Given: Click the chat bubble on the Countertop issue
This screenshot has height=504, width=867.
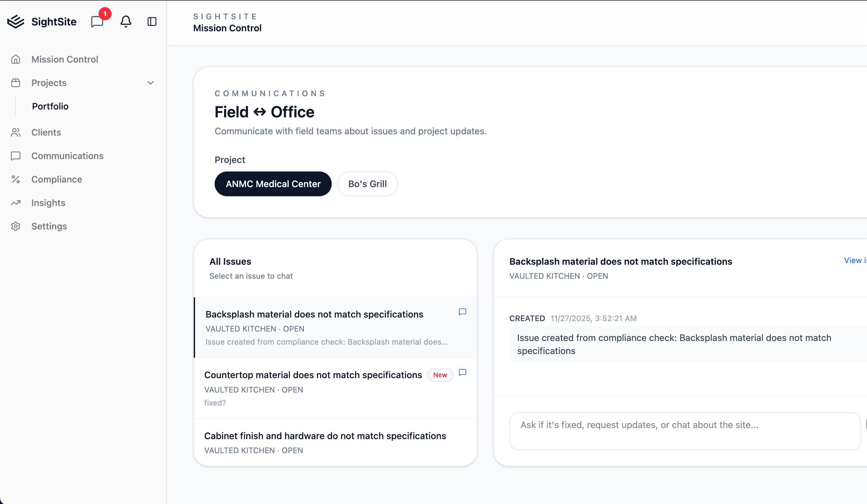Looking at the screenshot, I should (x=463, y=372).
